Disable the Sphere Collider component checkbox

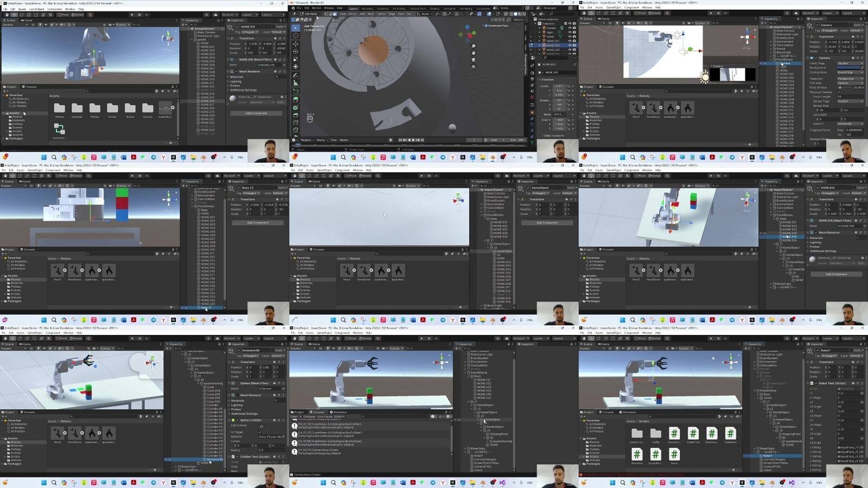pyautogui.click(x=238, y=420)
